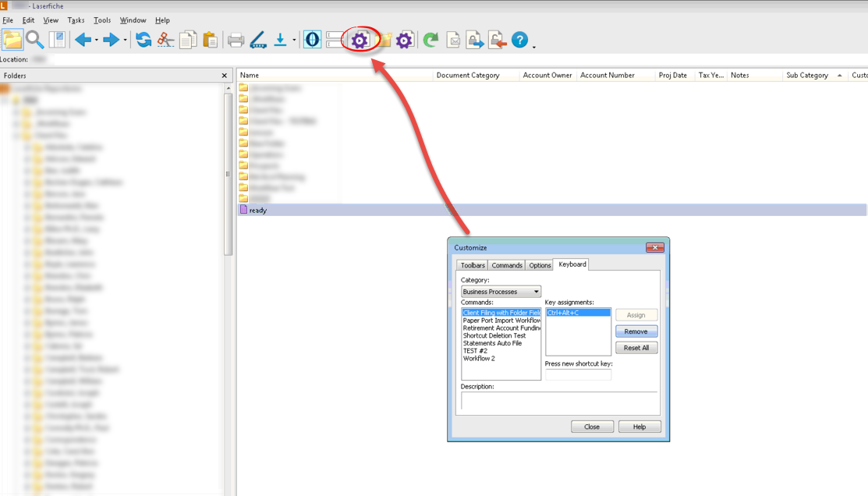Click the Refresh toolbar icon
This screenshot has width=868, height=496.
point(143,40)
